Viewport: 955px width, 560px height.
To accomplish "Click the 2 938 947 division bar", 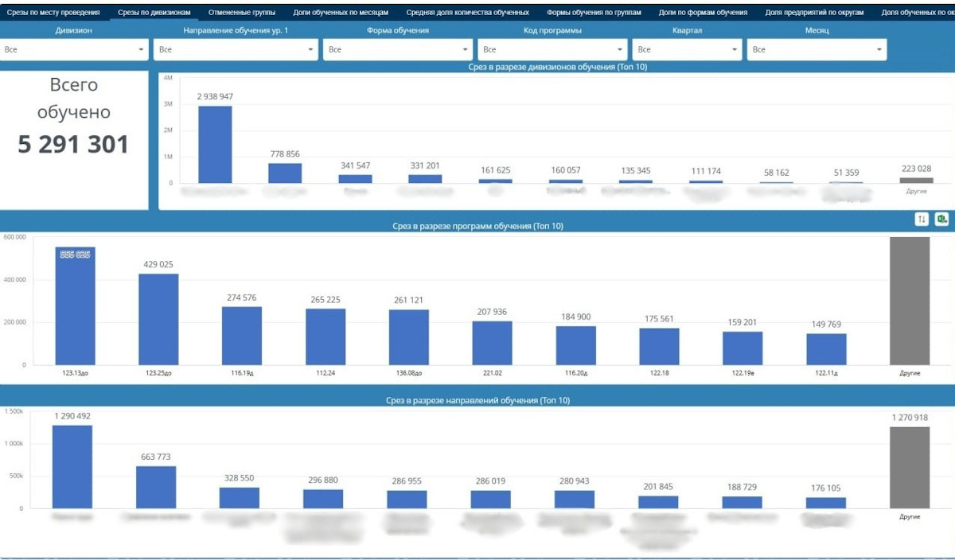I will coord(215,145).
